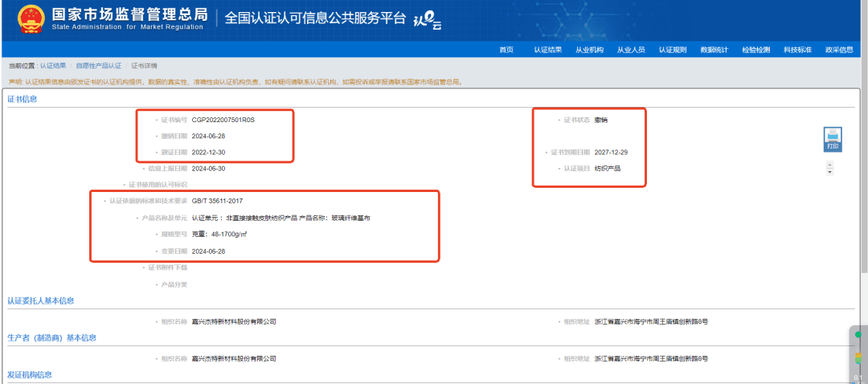Open the 政采信息 menu item
This screenshot has width=868, height=384.
click(839, 50)
